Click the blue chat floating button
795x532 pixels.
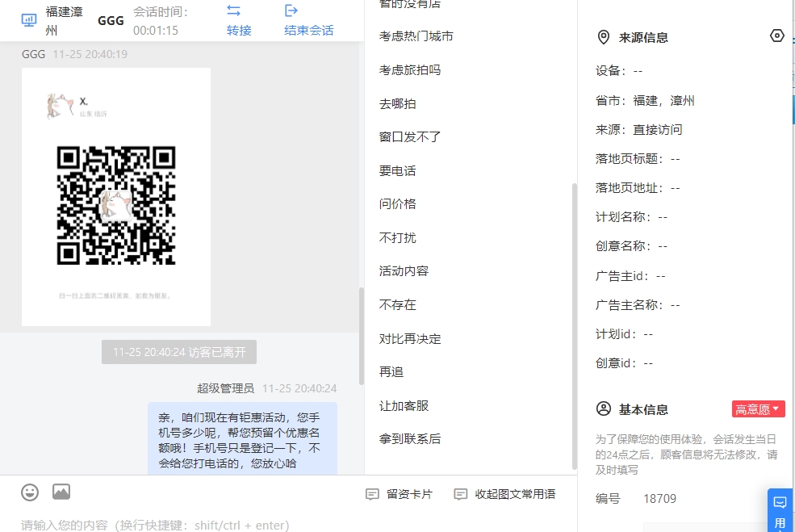(x=780, y=509)
